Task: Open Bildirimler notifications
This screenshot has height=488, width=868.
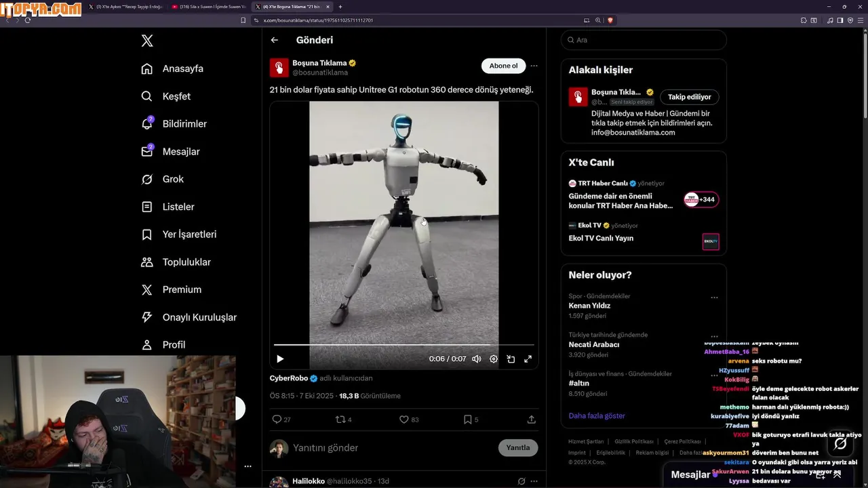Action: coord(174,124)
